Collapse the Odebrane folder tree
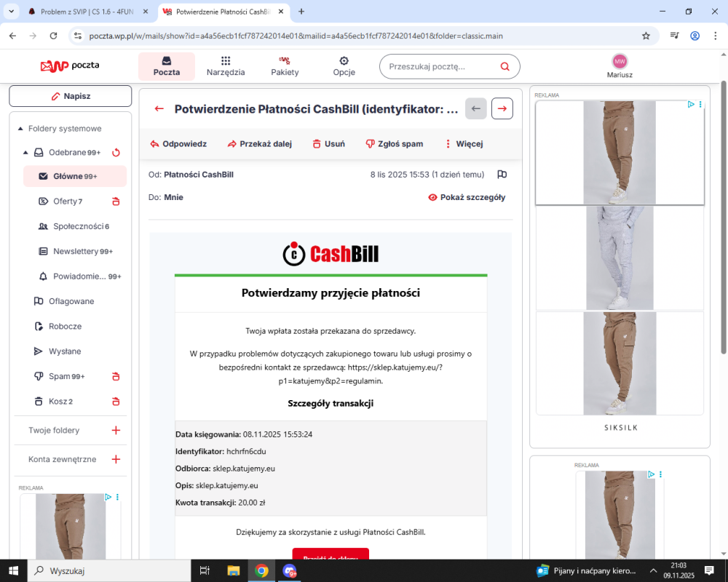The image size is (728, 582). pos(25,152)
